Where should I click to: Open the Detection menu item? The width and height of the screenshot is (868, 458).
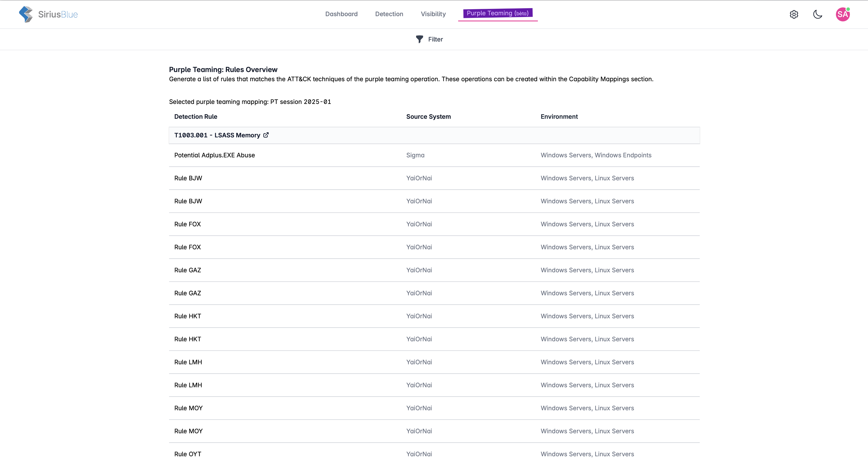coord(389,14)
